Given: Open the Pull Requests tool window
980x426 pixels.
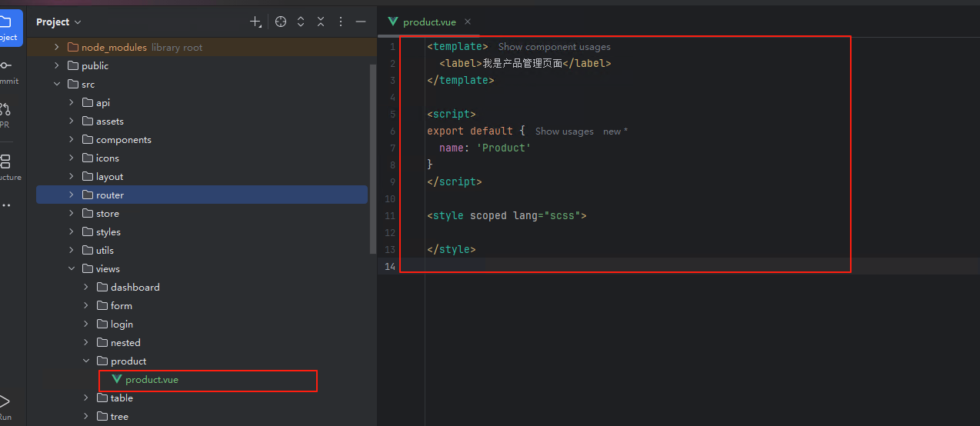Looking at the screenshot, I should click(x=6, y=115).
